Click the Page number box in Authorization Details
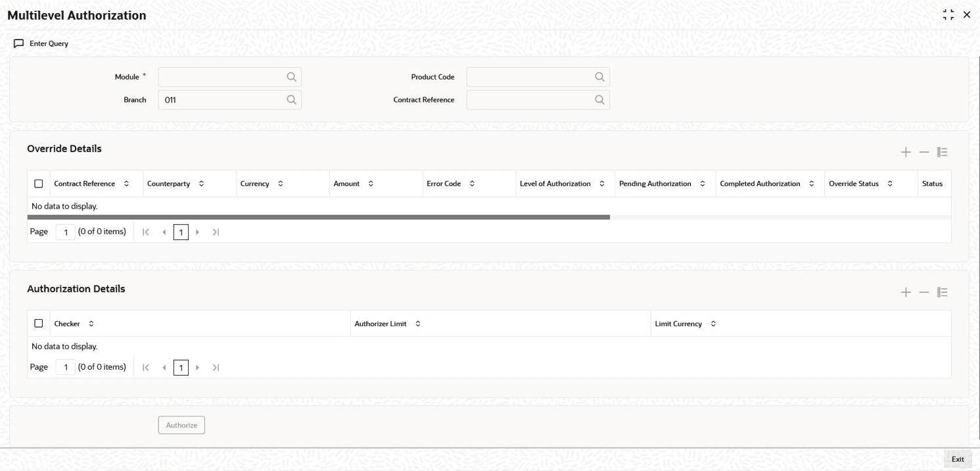Image resolution: width=980 pixels, height=471 pixels. [66, 367]
